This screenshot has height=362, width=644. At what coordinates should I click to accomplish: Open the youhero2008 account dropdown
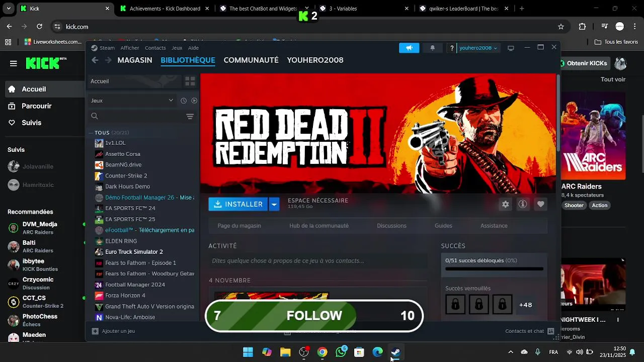point(478,48)
